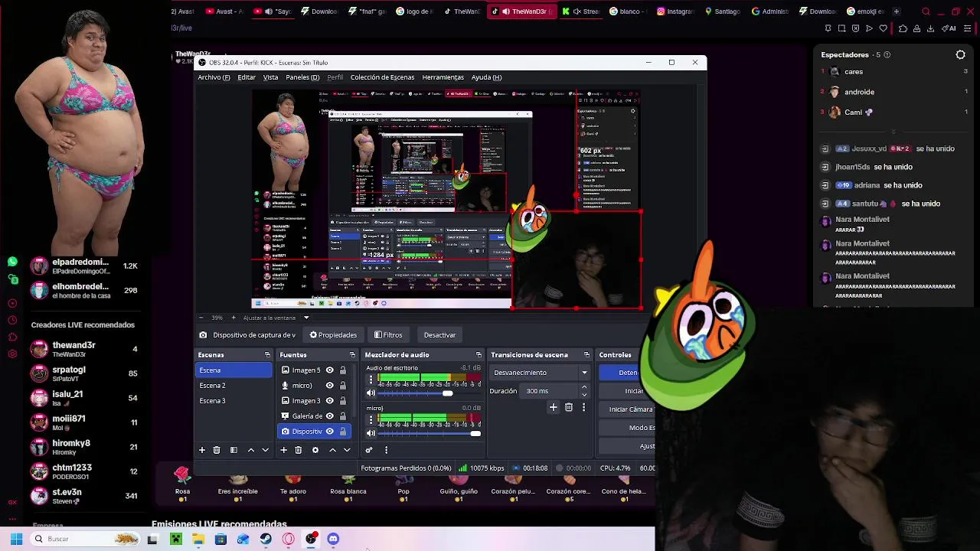980x551 pixels.
Task: Increase transition duration stepper arrow
Action: click(584, 387)
